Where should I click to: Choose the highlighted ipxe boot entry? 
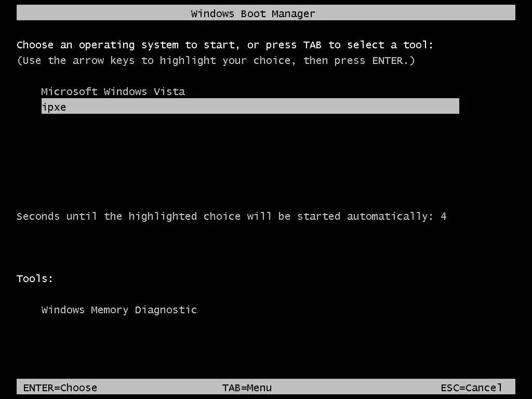[250, 106]
